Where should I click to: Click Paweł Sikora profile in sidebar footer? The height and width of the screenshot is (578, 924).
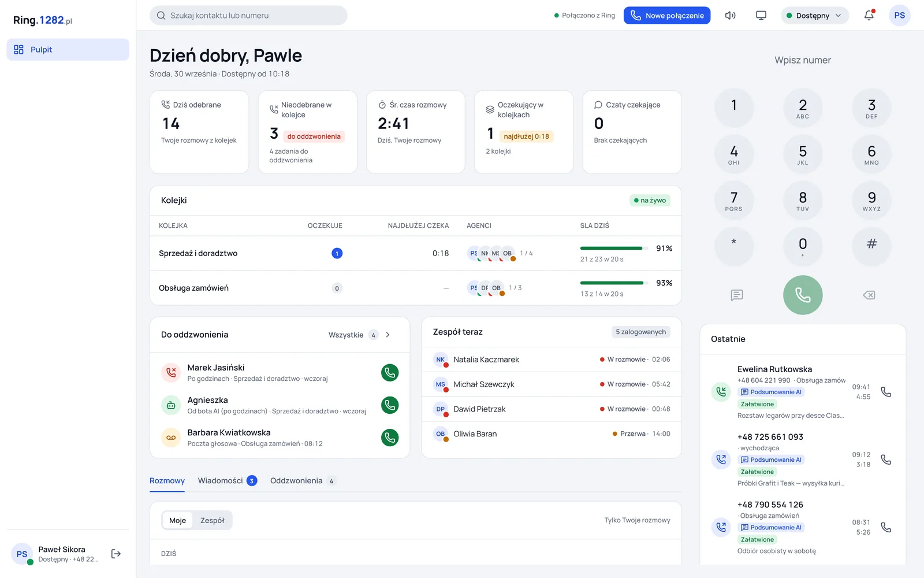pyautogui.click(x=56, y=554)
